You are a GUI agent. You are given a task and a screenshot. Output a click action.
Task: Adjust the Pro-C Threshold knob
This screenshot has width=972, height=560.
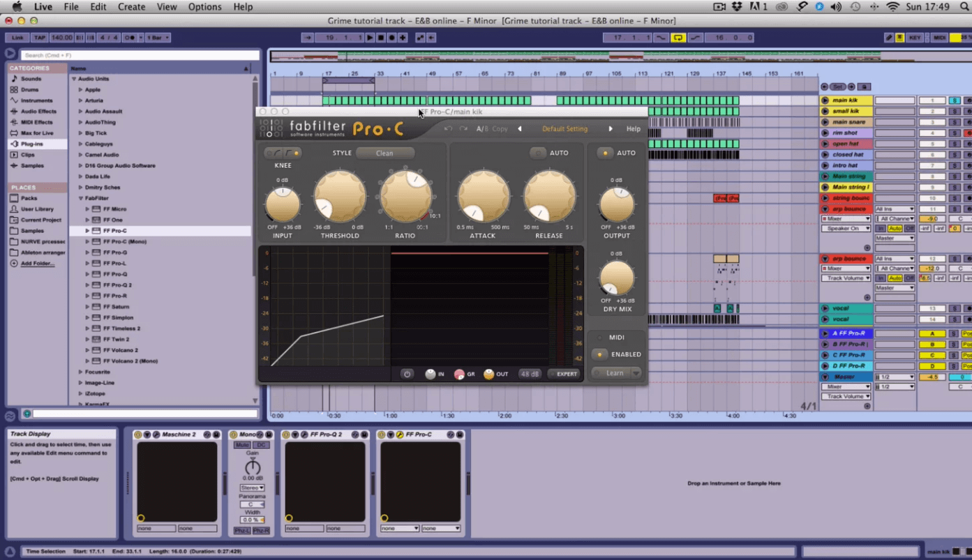(339, 196)
